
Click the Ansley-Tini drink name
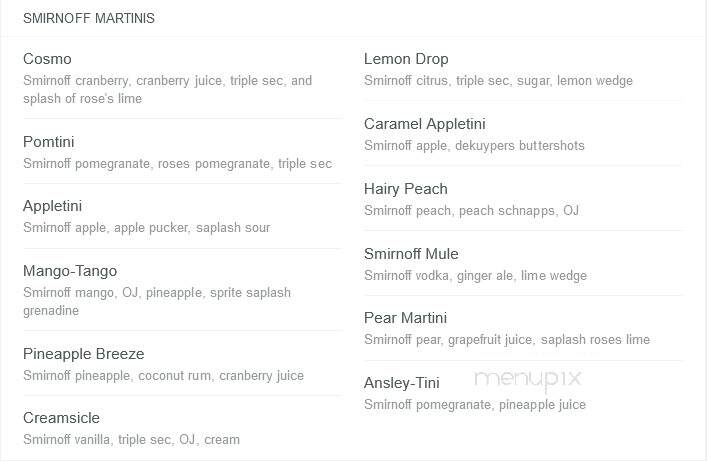[x=401, y=383]
